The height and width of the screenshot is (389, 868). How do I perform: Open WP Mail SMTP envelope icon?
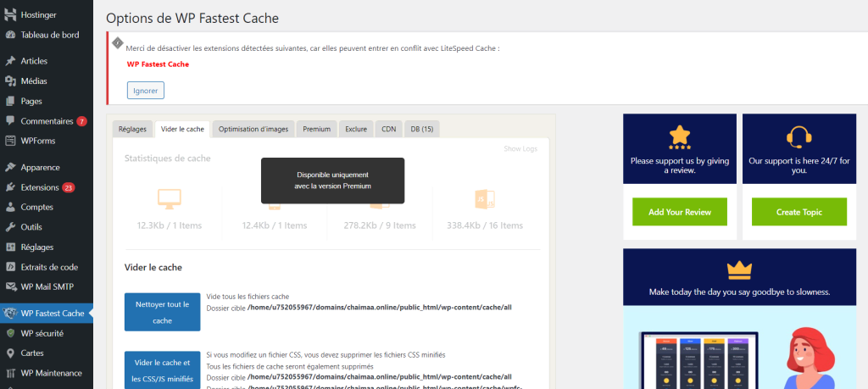click(10, 286)
